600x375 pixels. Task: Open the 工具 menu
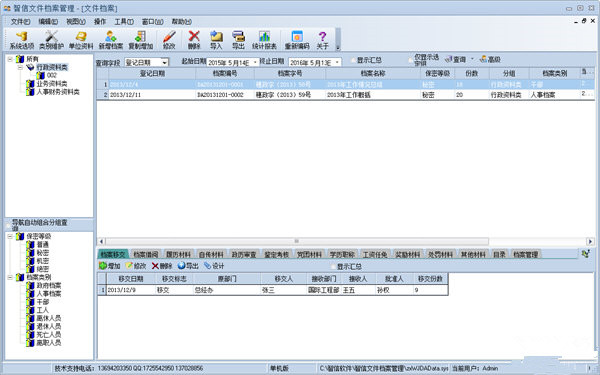124,22
